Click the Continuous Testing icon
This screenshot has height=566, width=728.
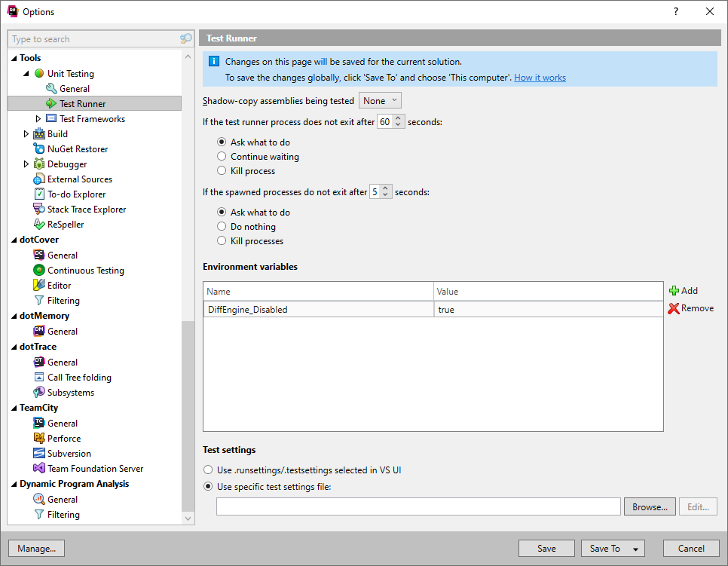tap(39, 270)
